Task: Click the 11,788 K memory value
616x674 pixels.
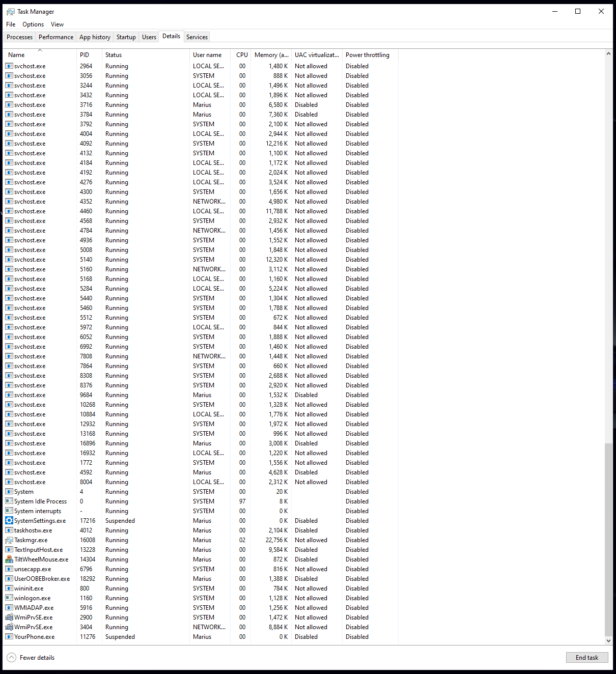Action: coord(276,211)
